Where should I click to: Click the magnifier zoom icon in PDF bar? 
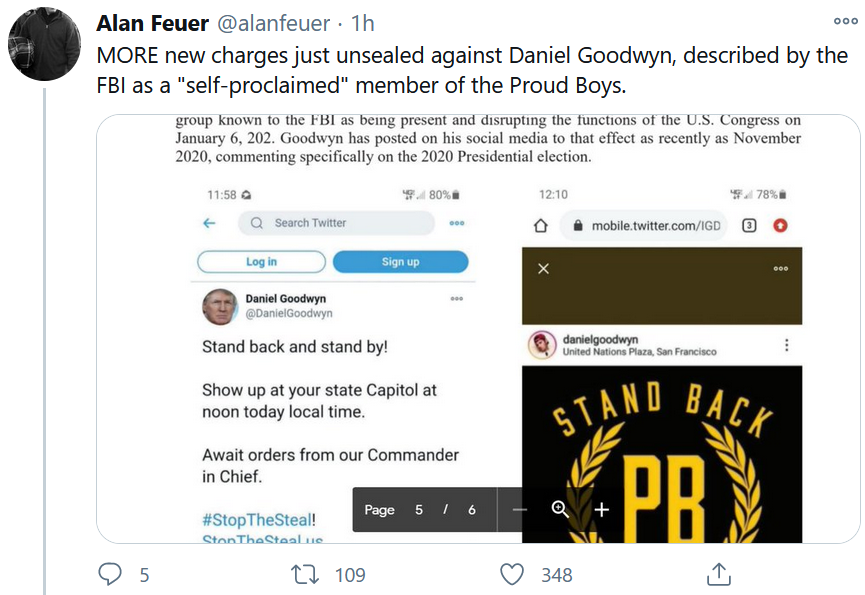click(560, 510)
